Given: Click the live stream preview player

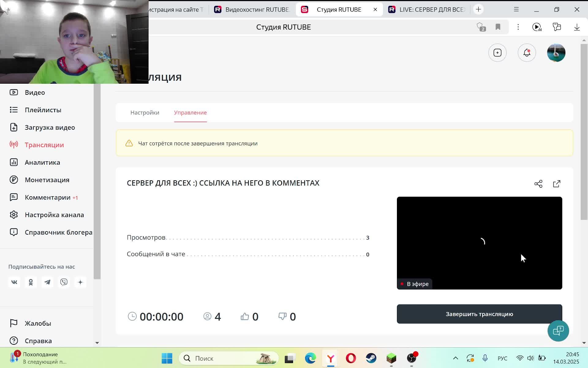Looking at the screenshot, I should tap(479, 243).
